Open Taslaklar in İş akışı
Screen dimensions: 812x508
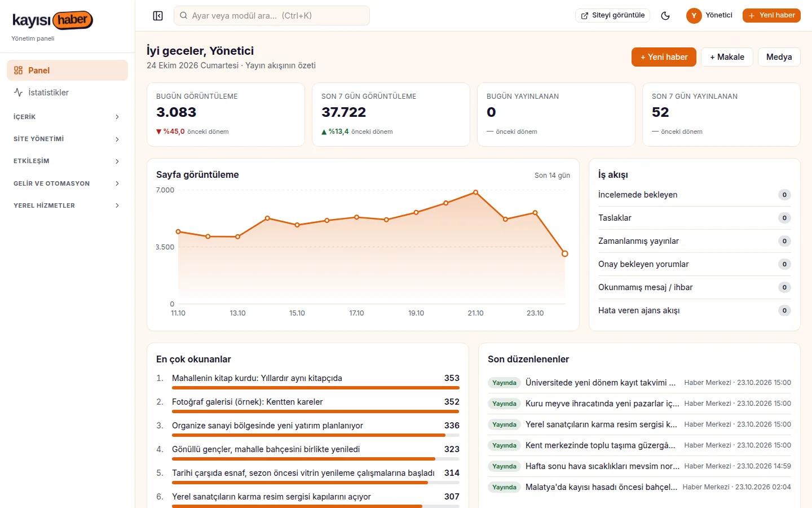click(695, 218)
